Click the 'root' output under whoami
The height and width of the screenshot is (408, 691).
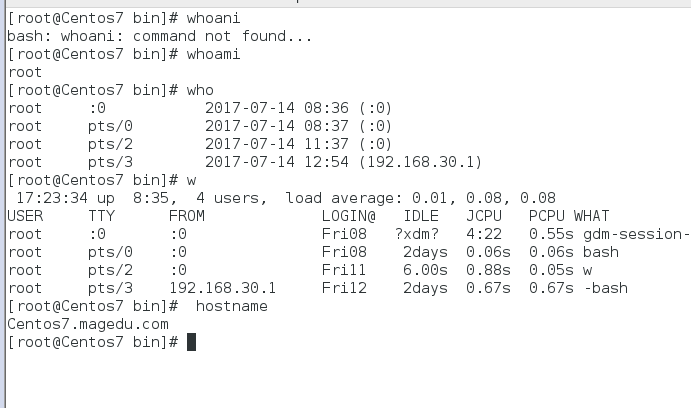(x=25, y=72)
